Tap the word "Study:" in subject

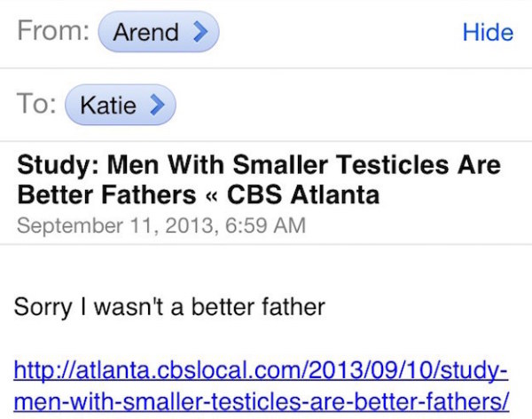pyautogui.click(x=58, y=165)
